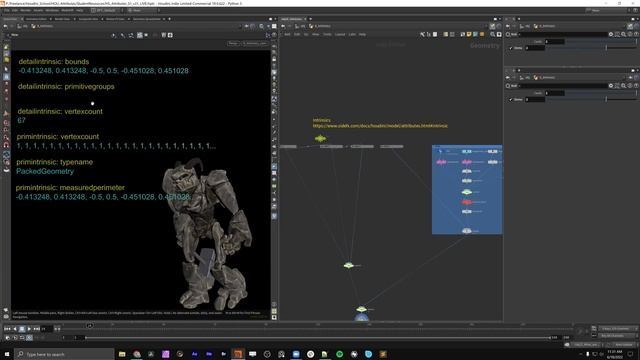This screenshot has height=360, width=640.
Task: Click the current frame number field
Action: (47, 329)
